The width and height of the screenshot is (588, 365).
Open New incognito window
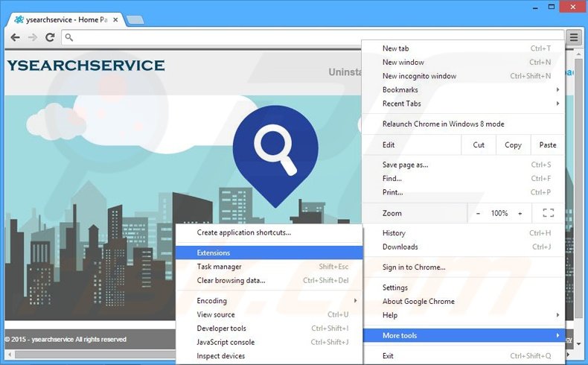(464, 76)
